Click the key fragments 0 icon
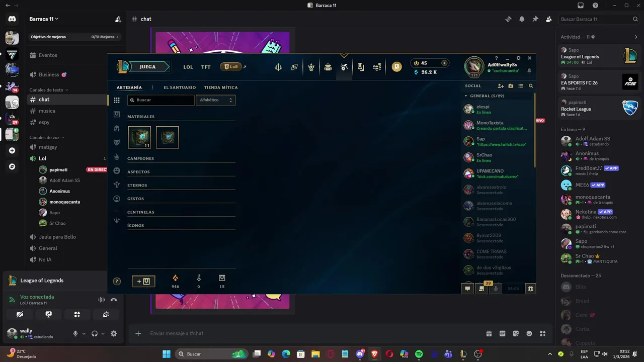The width and height of the screenshot is (644, 362). (199, 278)
